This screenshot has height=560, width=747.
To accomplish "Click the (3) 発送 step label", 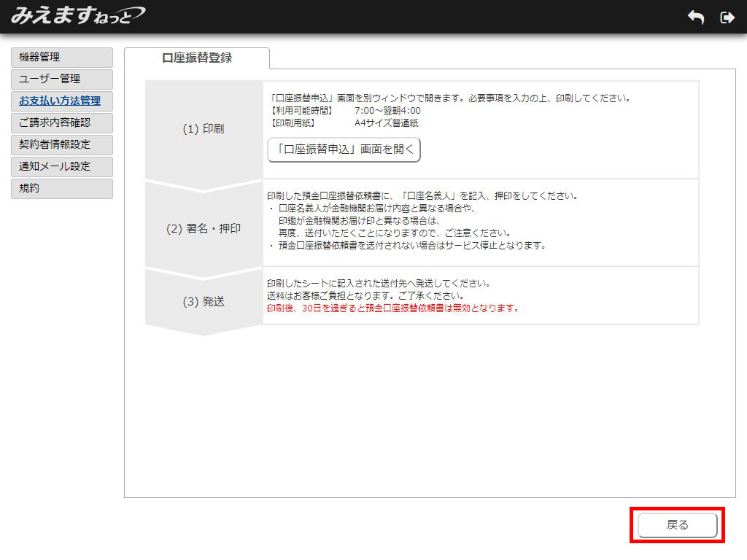I will 204,302.
